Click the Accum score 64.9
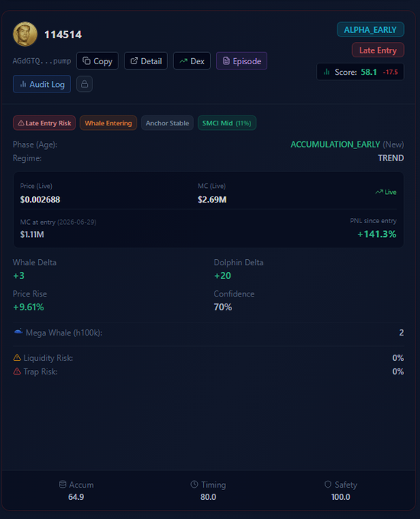Viewport: 420px width, 519px height. [76, 497]
